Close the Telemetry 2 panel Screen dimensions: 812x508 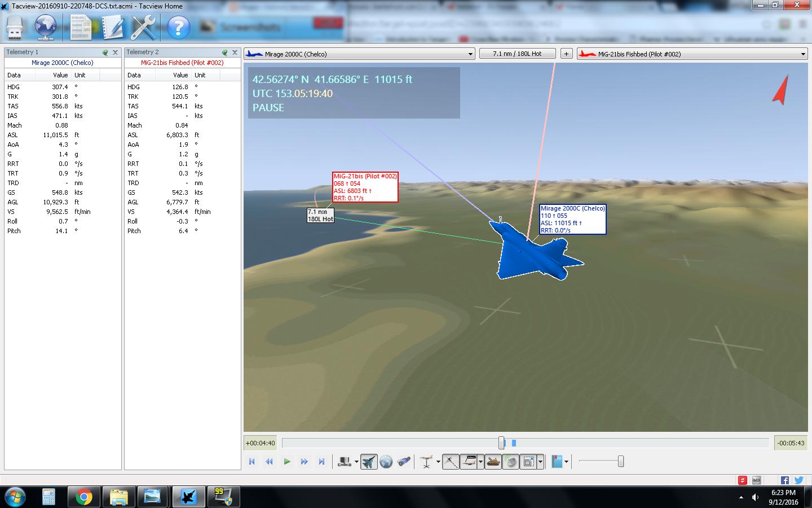[x=235, y=52]
